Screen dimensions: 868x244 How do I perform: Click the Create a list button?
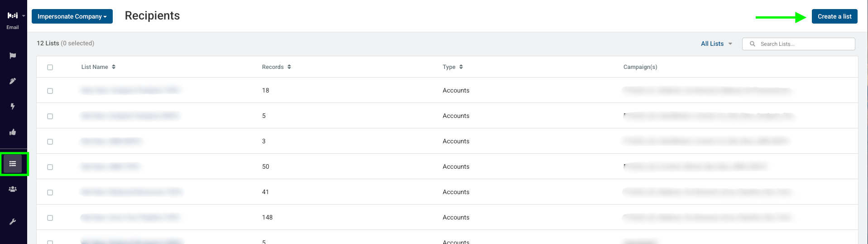pyautogui.click(x=834, y=16)
